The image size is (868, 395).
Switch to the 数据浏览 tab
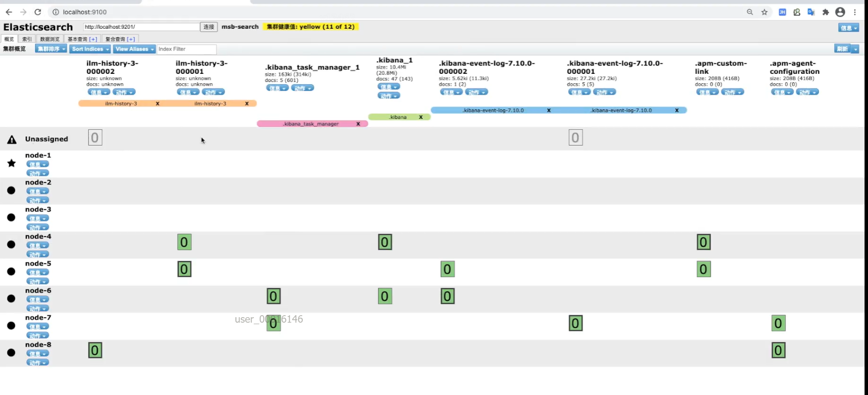click(x=50, y=39)
